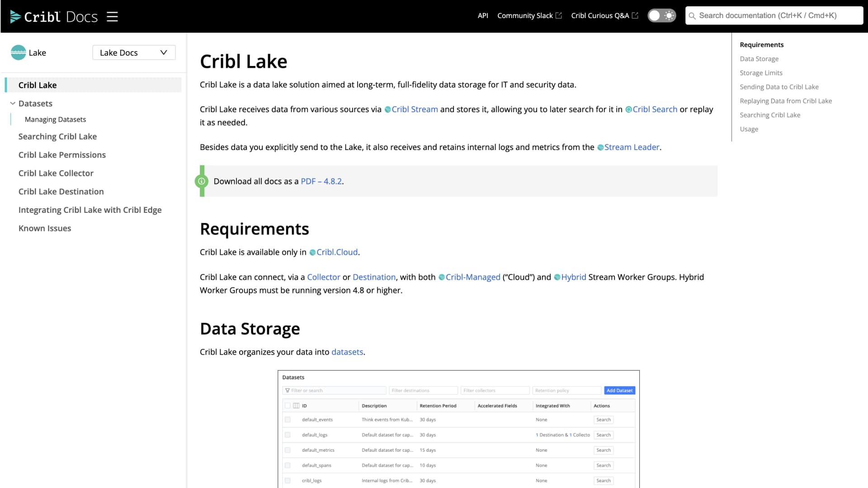
Task: Open the Collector link in Requirements
Action: (x=323, y=277)
